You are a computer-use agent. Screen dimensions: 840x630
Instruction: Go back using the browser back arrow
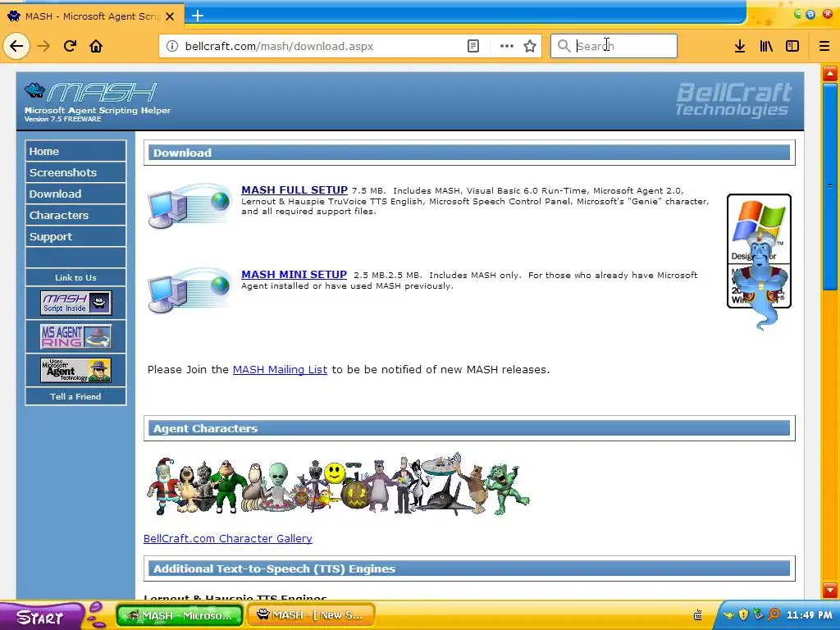(16, 46)
